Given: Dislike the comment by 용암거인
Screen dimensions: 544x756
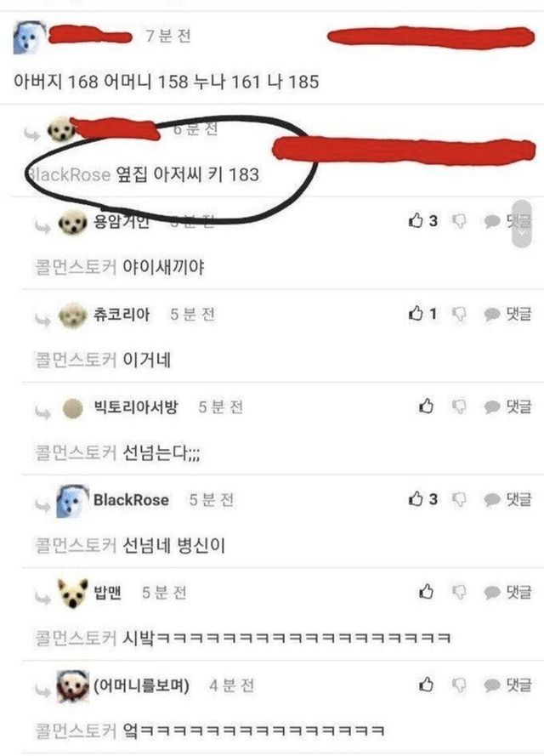Looking at the screenshot, I should 459,221.
